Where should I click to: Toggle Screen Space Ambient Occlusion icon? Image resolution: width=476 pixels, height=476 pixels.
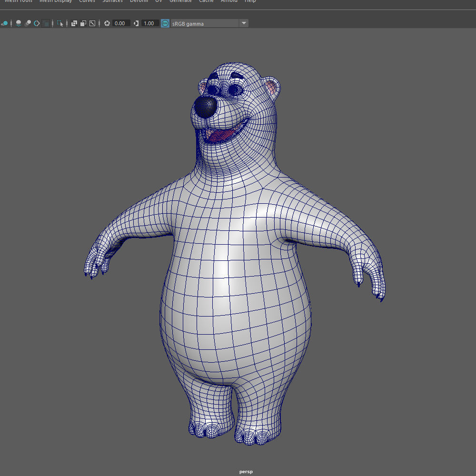(x=28, y=23)
